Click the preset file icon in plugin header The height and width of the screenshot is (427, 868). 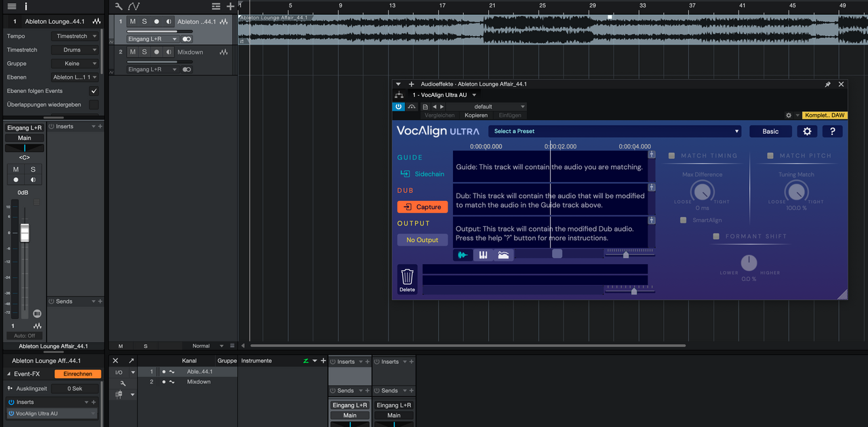[425, 107]
